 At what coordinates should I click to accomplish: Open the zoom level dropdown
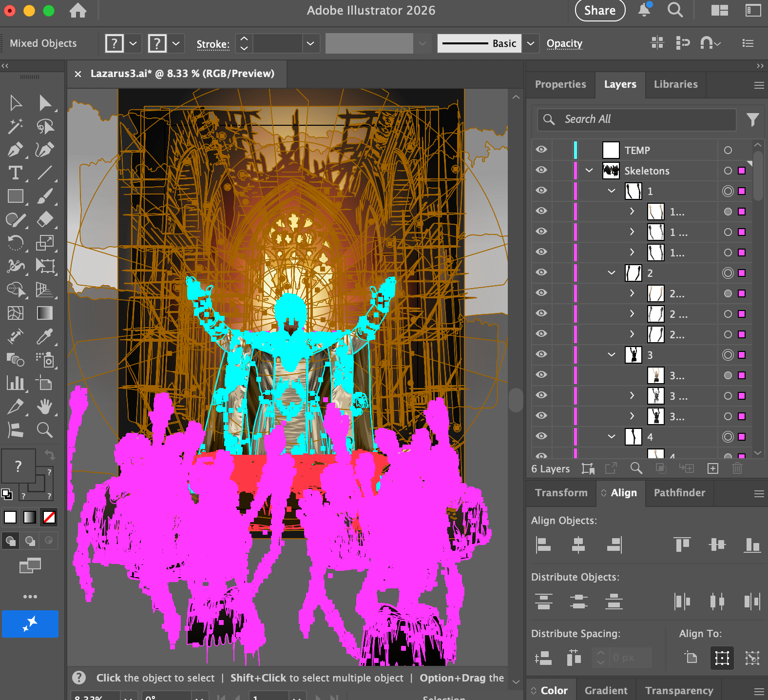tap(128, 697)
